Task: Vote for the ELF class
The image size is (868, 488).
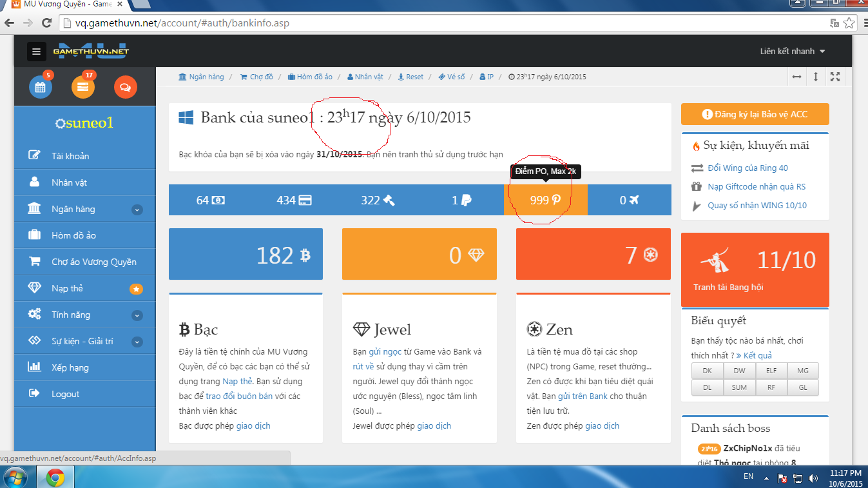Action: [771, 371]
